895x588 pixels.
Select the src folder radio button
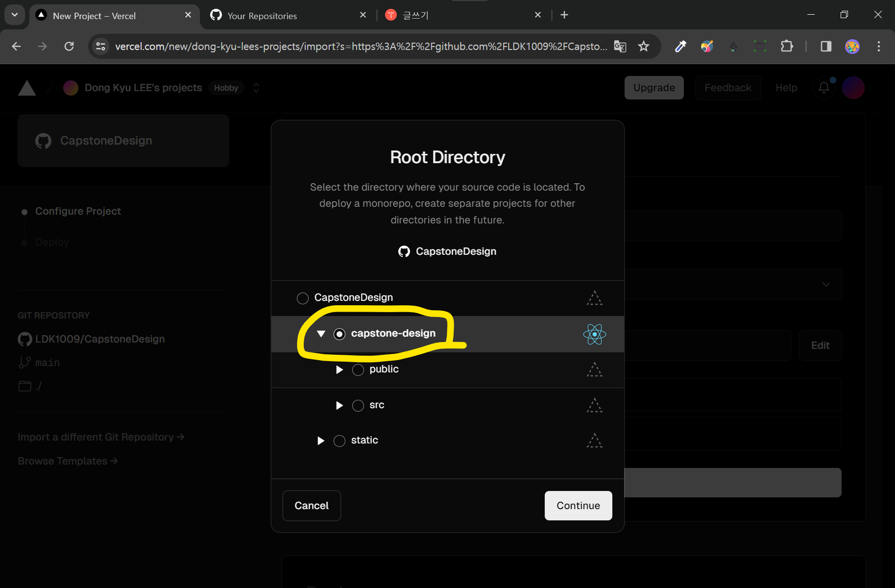point(358,405)
